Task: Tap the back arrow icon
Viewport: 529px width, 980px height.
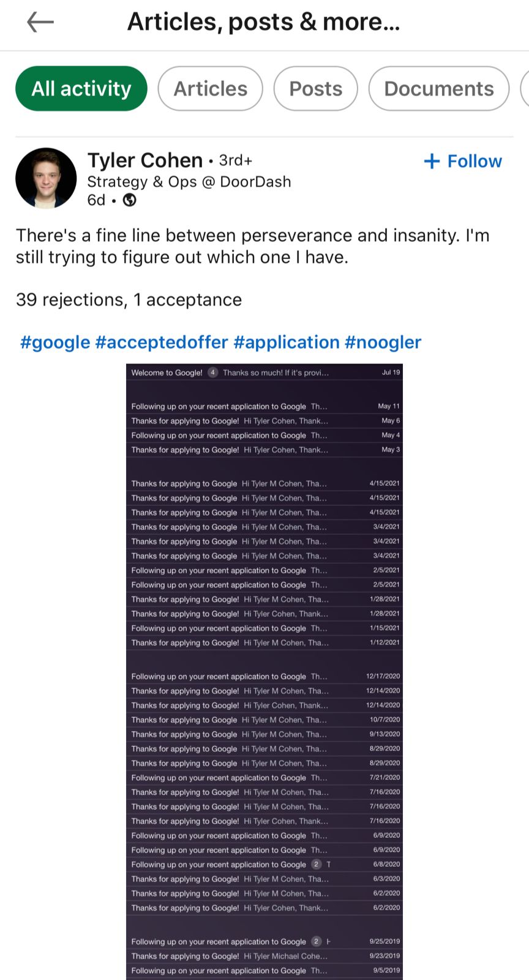Action: click(40, 23)
